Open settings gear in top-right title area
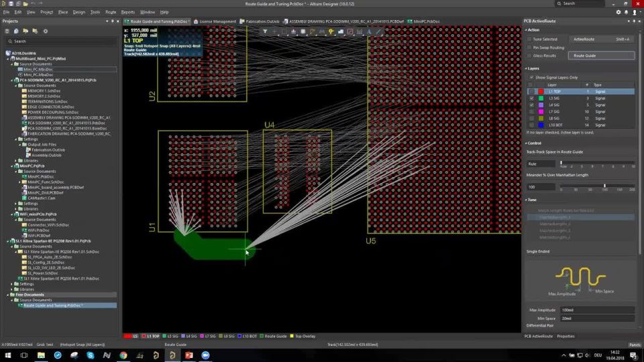 point(618,12)
